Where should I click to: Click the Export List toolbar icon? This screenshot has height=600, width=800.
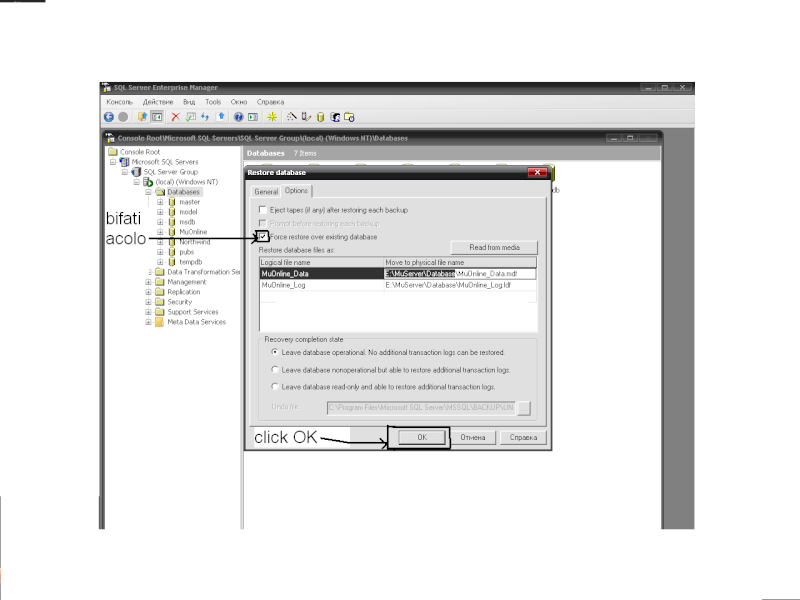(221, 117)
